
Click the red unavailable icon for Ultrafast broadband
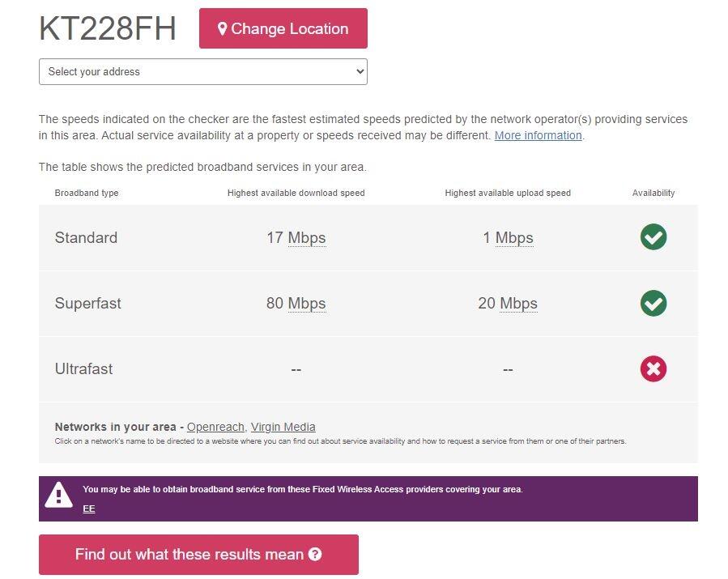coord(653,368)
